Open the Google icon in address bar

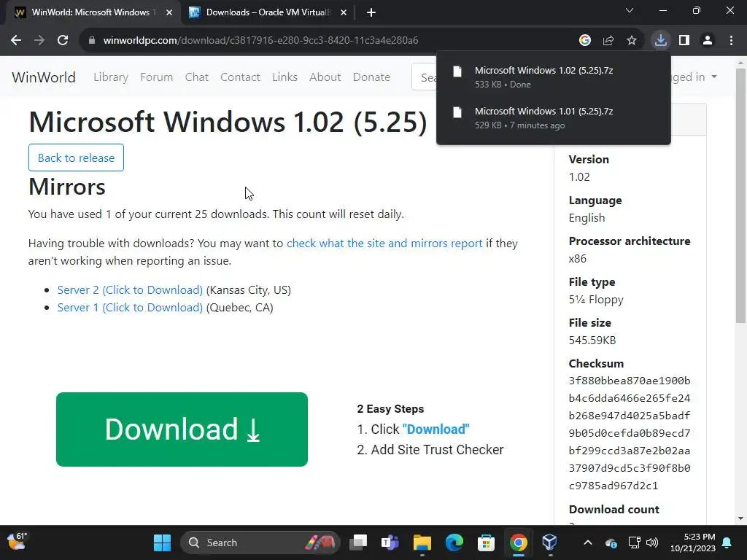tap(584, 41)
